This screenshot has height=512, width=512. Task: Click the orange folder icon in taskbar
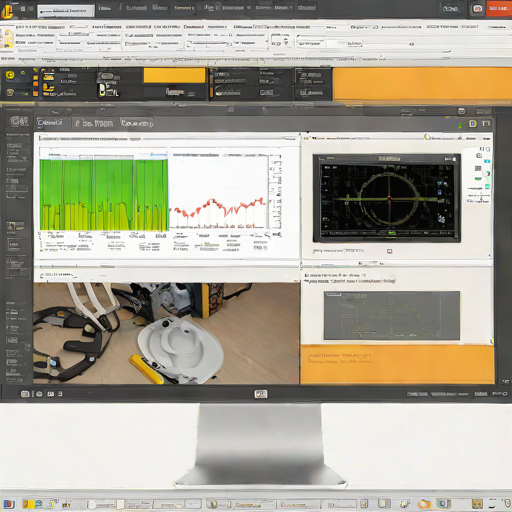tap(424, 504)
